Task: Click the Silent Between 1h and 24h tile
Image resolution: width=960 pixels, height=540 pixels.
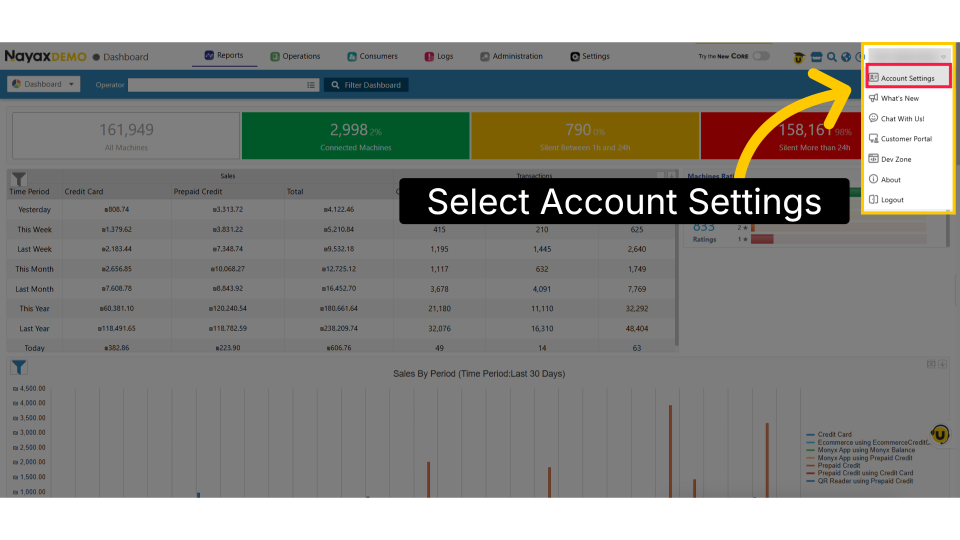Action: click(x=585, y=136)
